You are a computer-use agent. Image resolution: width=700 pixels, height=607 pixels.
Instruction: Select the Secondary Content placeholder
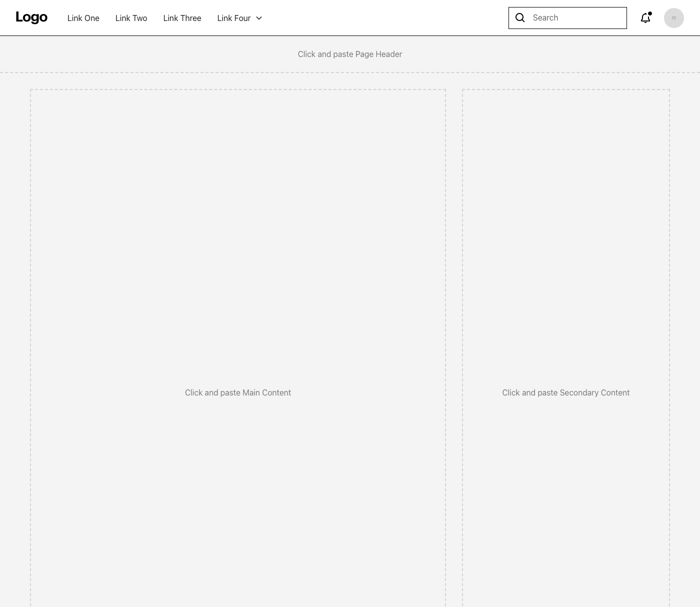click(x=566, y=348)
